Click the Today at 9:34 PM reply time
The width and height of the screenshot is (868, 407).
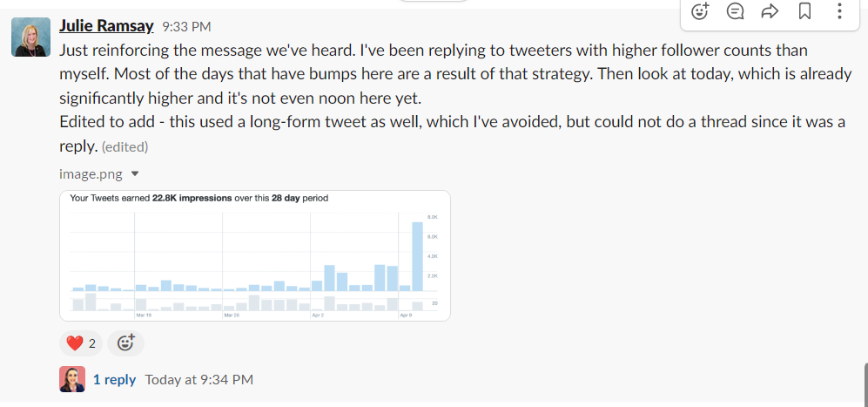click(199, 380)
